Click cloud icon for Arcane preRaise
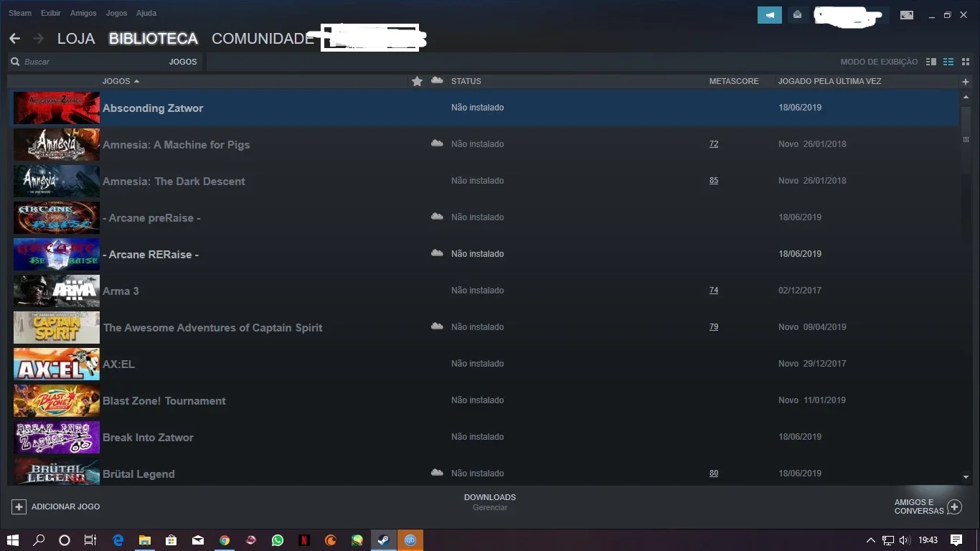Screen dimensions: 980x551 pyautogui.click(x=437, y=217)
